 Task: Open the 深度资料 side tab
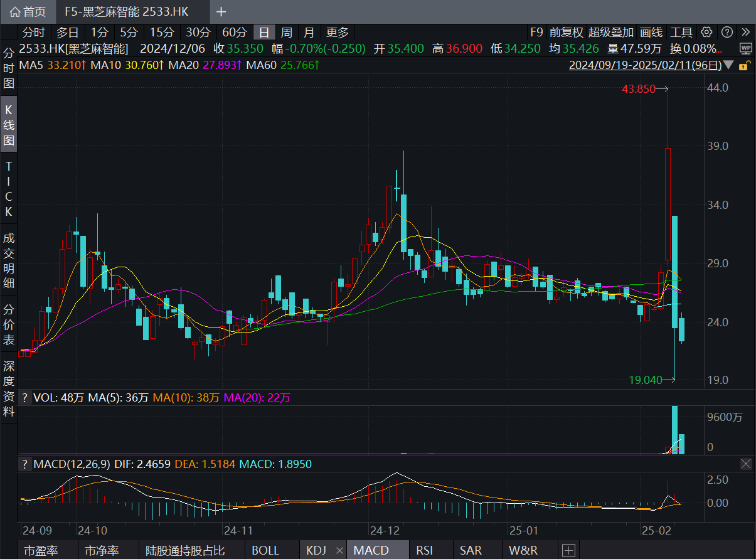9,388
